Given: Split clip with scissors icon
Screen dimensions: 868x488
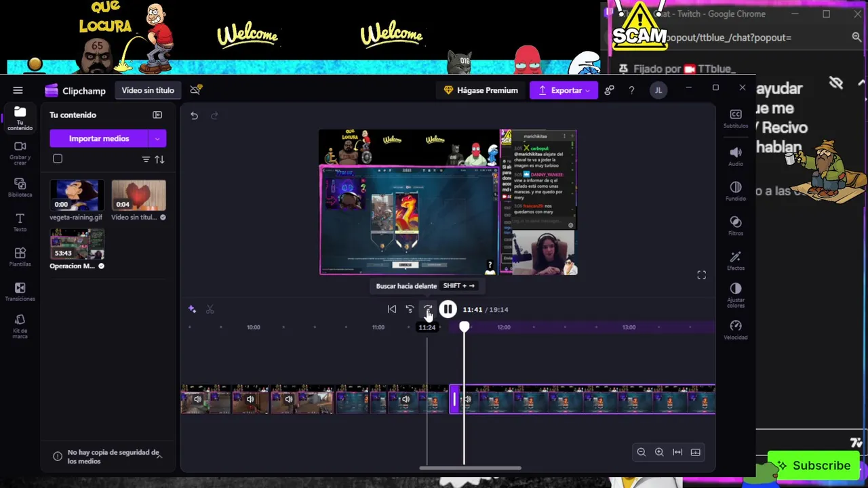Looking at the screenshot, I should coord(210,309).
